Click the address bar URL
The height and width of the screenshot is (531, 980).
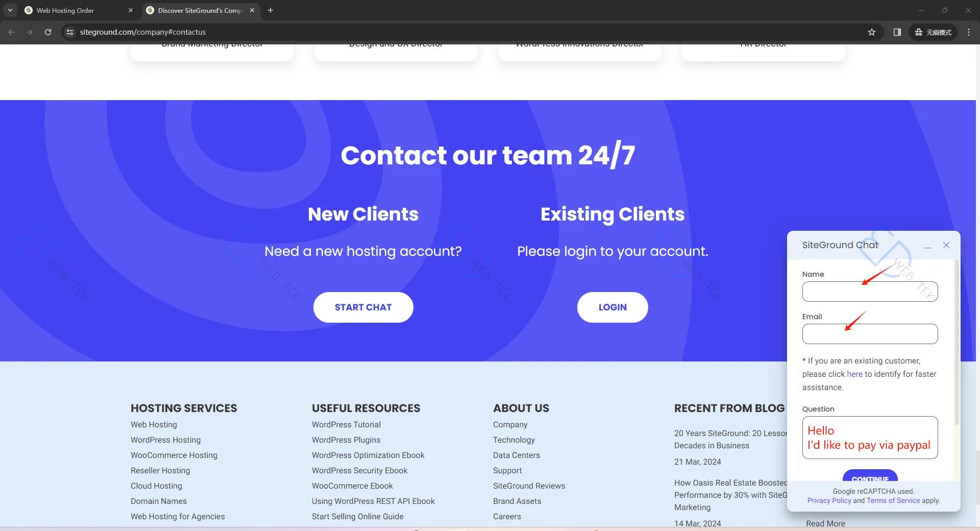pyautogui.click(x=143, y=32)
